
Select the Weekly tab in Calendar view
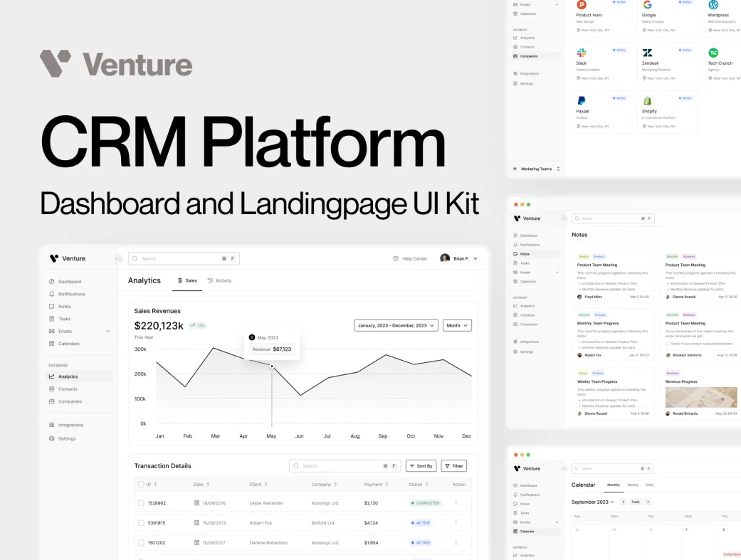pos(632,485)
